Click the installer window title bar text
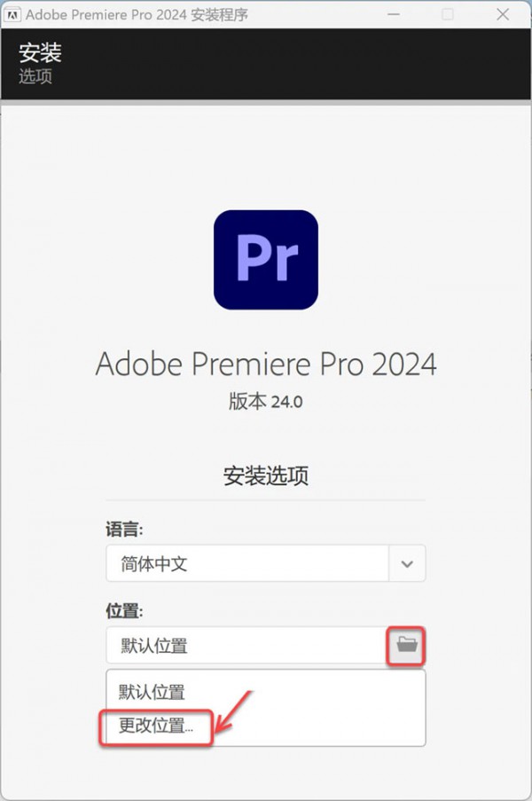This screenshot has width=532, height=801. coord(133,14)
